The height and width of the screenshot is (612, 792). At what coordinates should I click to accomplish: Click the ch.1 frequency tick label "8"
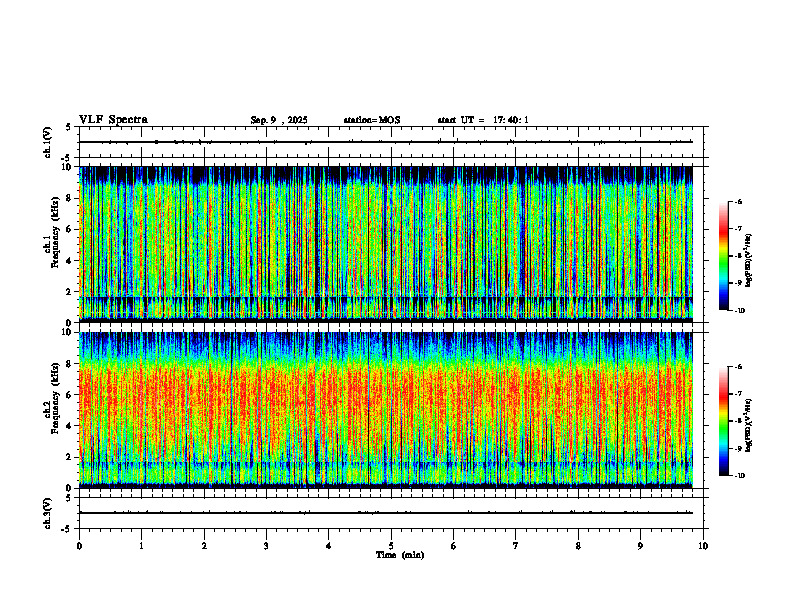coord(71,198)
